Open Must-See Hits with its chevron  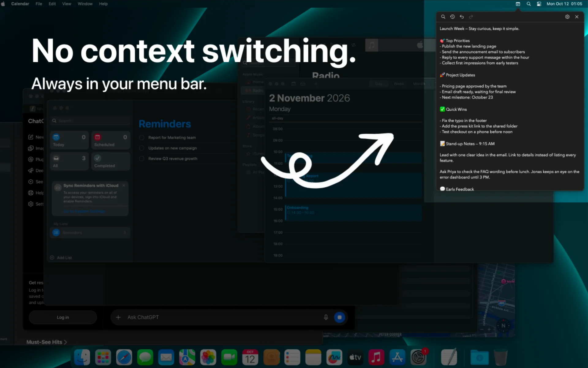click(47, 342)
